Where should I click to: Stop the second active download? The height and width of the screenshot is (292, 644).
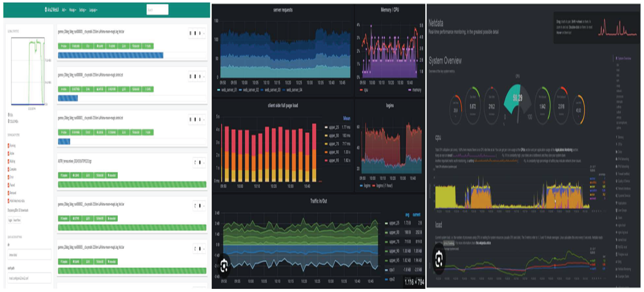point(195,76)
